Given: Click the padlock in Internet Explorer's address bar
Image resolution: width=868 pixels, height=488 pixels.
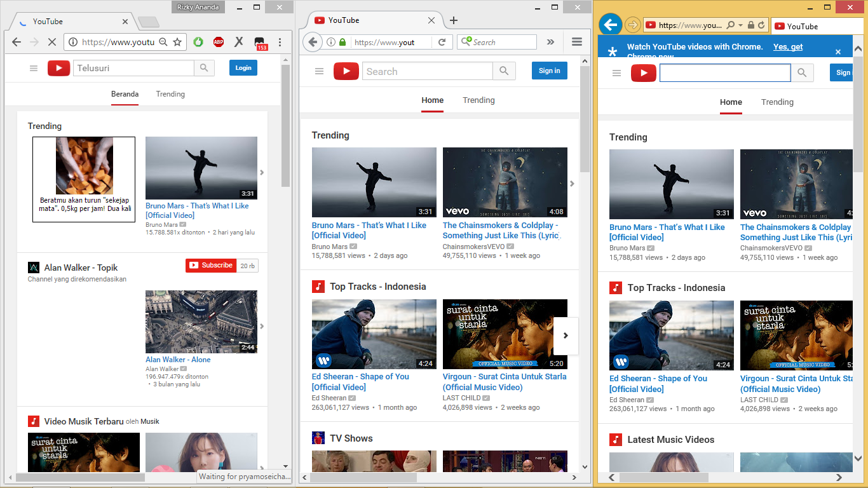Looking at the screenshot, I should coord(751,25).
